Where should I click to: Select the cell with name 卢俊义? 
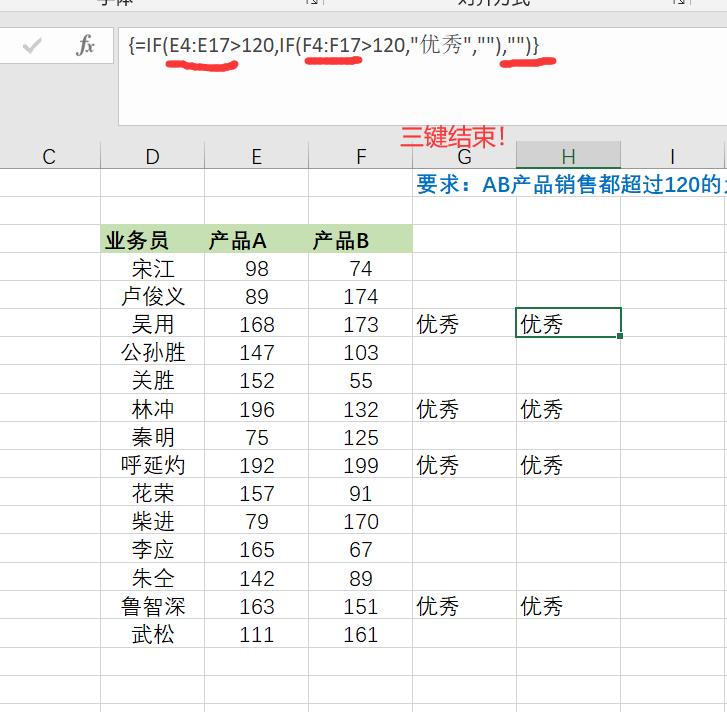coord(153,296)
